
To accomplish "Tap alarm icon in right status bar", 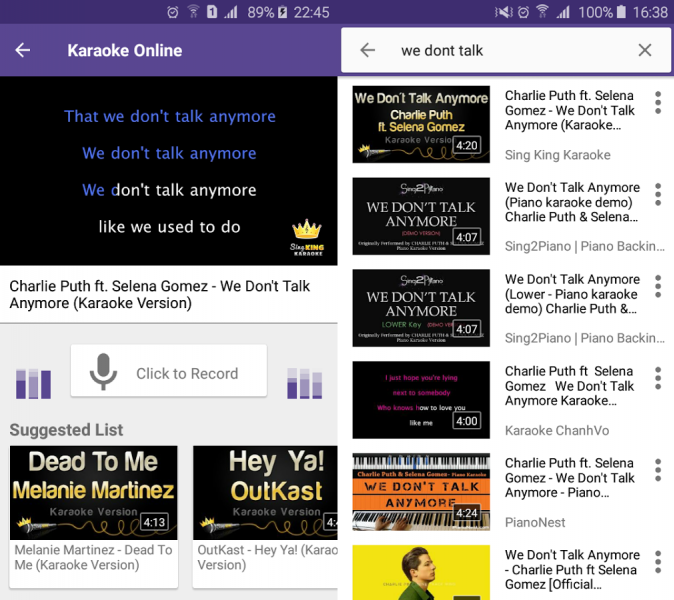I will (524, 12).
